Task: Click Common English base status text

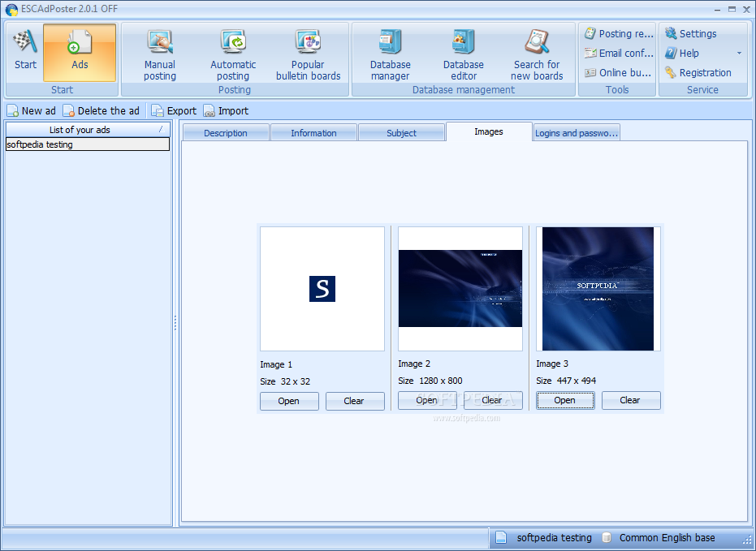Action: (667, 537)
